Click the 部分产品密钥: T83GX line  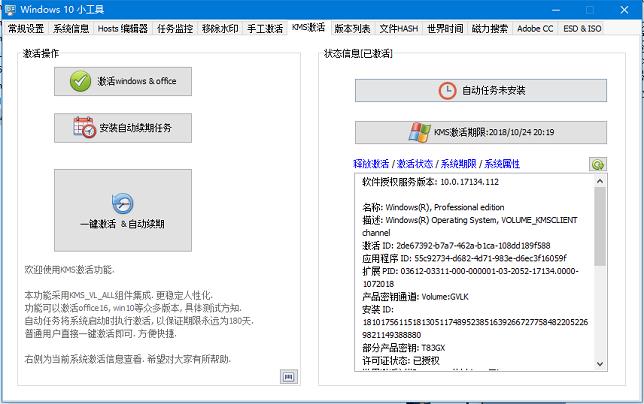click(x=403, y=348)
